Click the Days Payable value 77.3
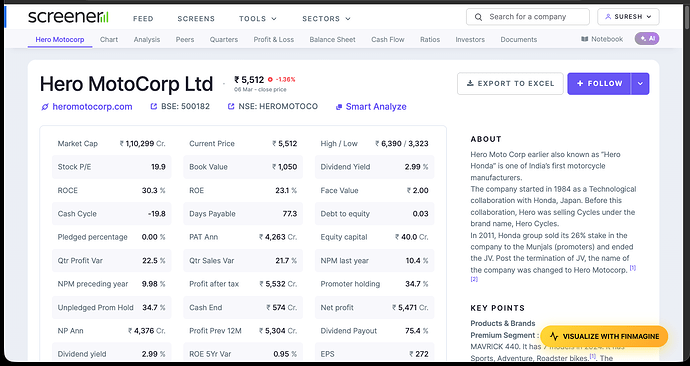This screenshot has width=690, height=366. (x=290, y=214)
